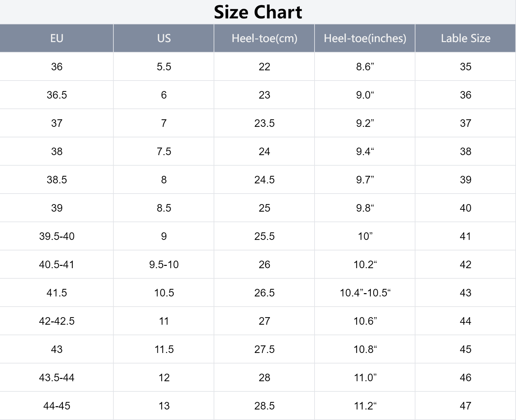This screenshot has height=420, width=516.
Task: Click the US size 5.5 cell
Action: pos(164,67)
